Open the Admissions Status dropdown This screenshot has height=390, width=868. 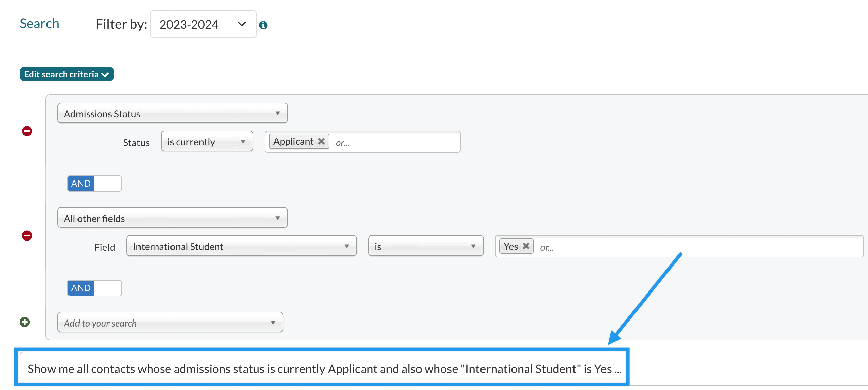pos(172,113)
